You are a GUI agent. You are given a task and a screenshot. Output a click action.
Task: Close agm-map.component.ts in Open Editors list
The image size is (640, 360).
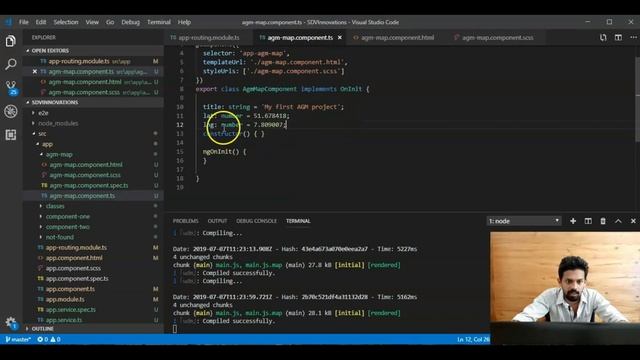pyautogui.click(x=35, y=71)
